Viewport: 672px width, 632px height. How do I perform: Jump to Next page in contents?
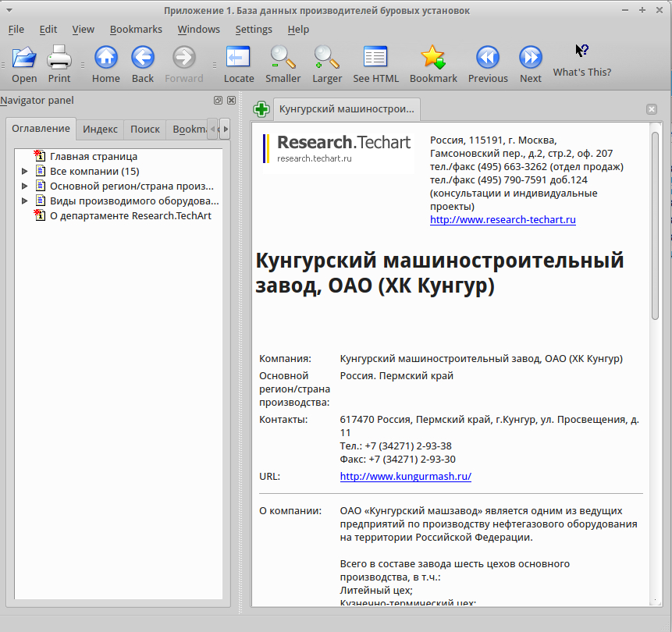(x=531, y=64)
